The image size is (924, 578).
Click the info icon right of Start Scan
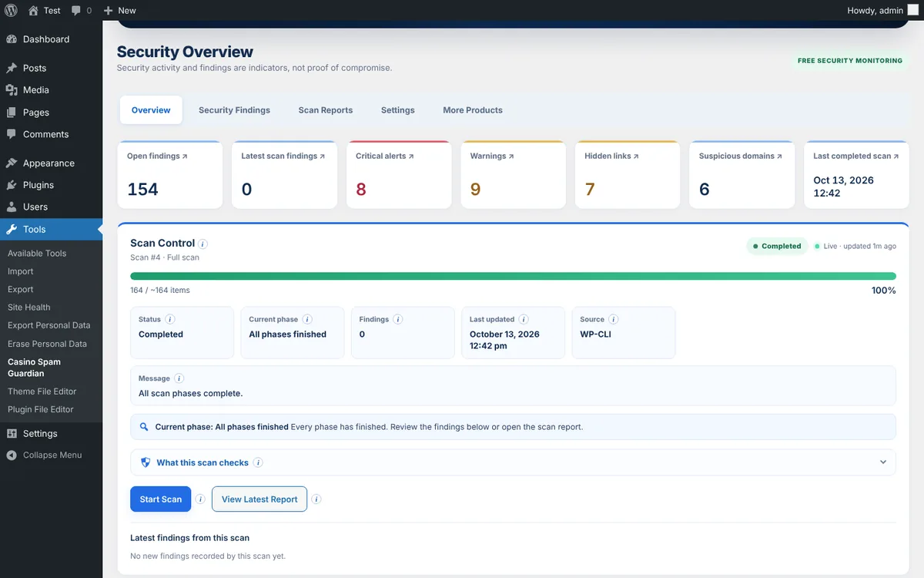(200, 499)
